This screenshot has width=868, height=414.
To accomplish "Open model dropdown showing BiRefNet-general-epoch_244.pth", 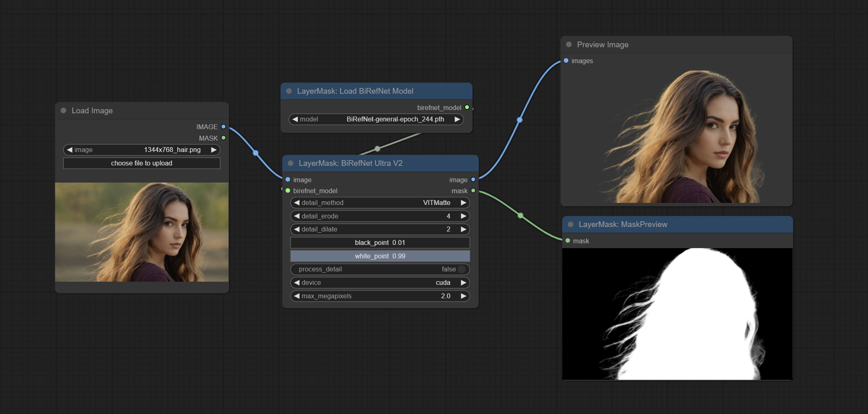I will (376, 119).
